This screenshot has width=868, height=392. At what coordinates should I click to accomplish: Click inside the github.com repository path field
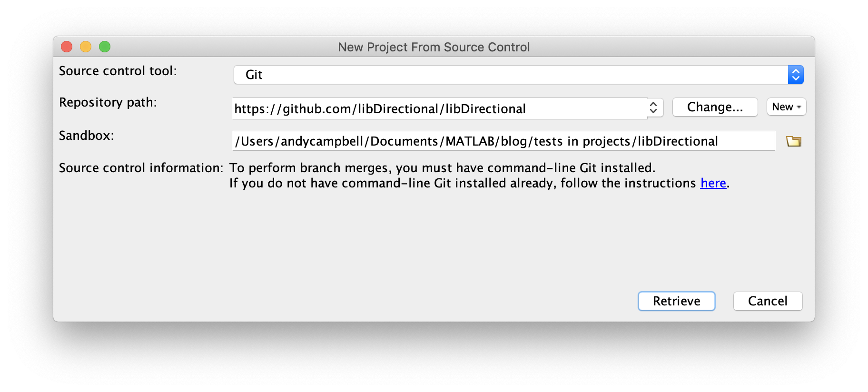438,109
